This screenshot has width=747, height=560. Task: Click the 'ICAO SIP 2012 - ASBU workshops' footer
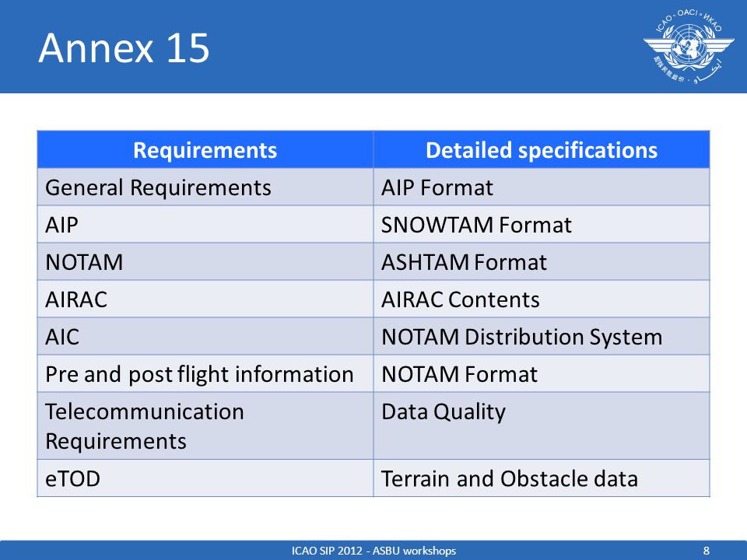click(x=373, y=551)
